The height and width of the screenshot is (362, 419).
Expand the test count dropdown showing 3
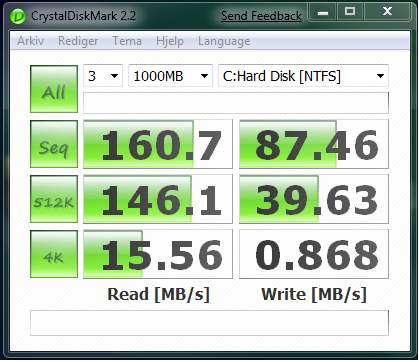click(x=103, y=76)
